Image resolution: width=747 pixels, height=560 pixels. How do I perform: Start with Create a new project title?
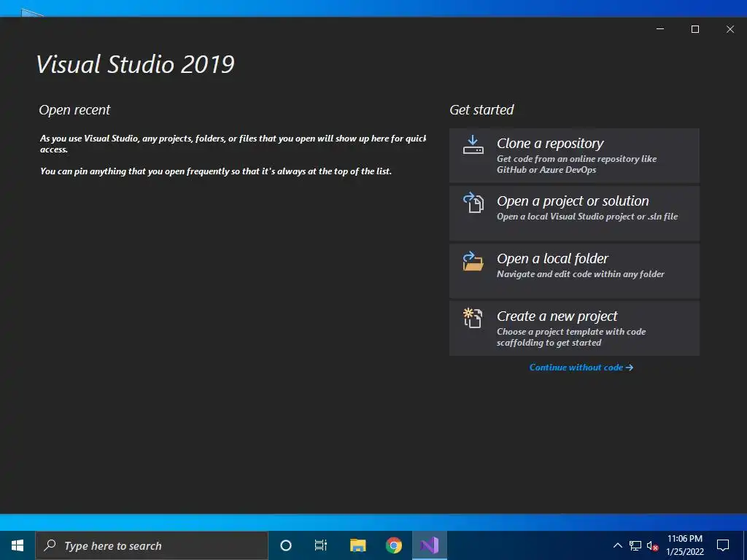[x=557, y=316]
